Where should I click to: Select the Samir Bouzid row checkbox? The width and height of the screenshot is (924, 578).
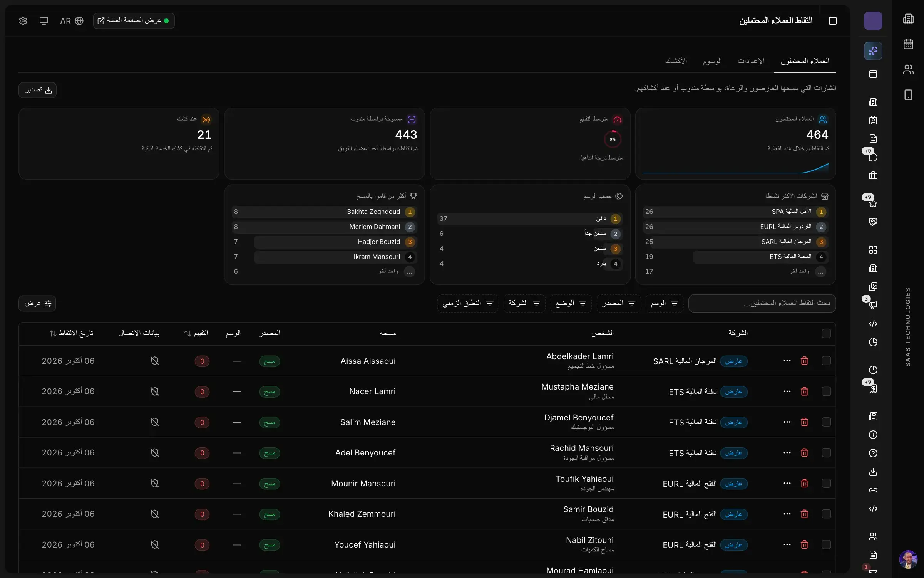[x=826, y=514]
